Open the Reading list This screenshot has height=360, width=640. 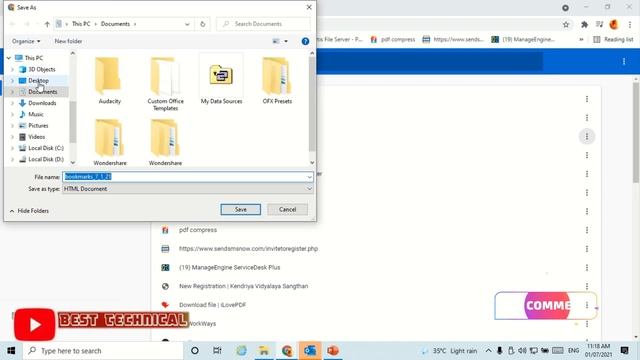click(x=613, y=40)
